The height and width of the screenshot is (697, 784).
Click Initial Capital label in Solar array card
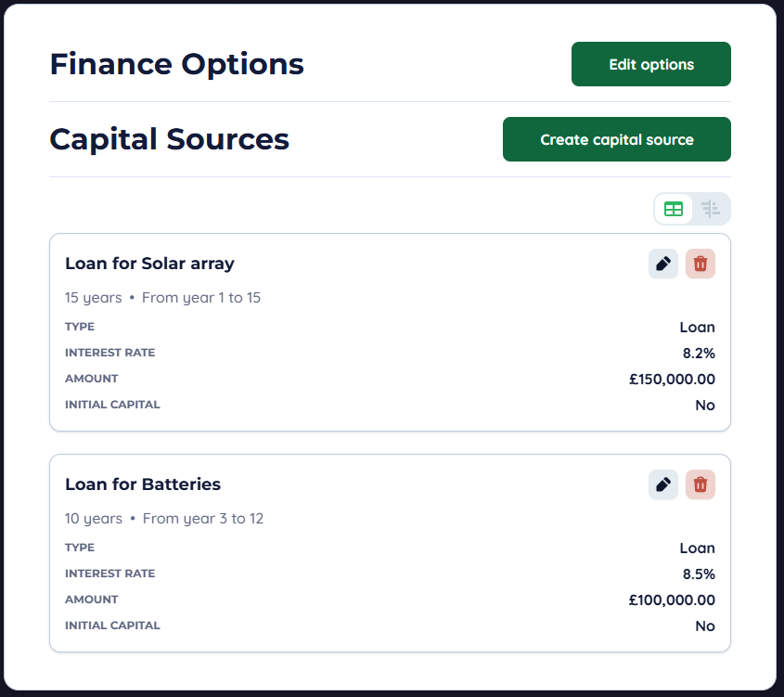112,405
